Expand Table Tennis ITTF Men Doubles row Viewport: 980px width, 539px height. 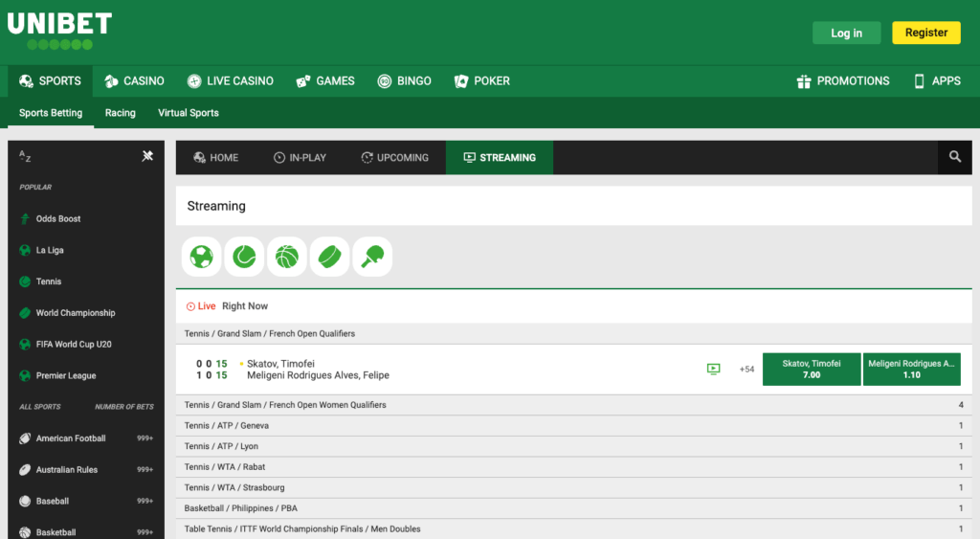pyautogui.click(x=574, y=529)
